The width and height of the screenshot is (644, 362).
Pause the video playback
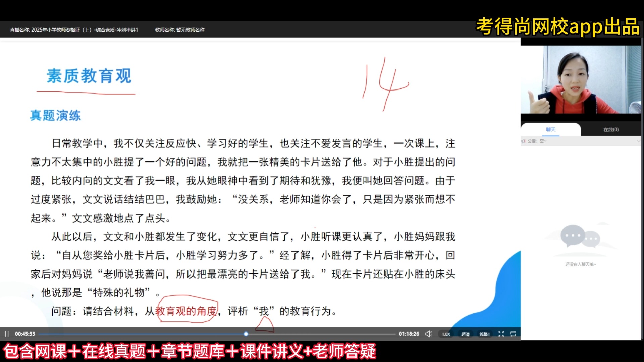tap(7, 334)
